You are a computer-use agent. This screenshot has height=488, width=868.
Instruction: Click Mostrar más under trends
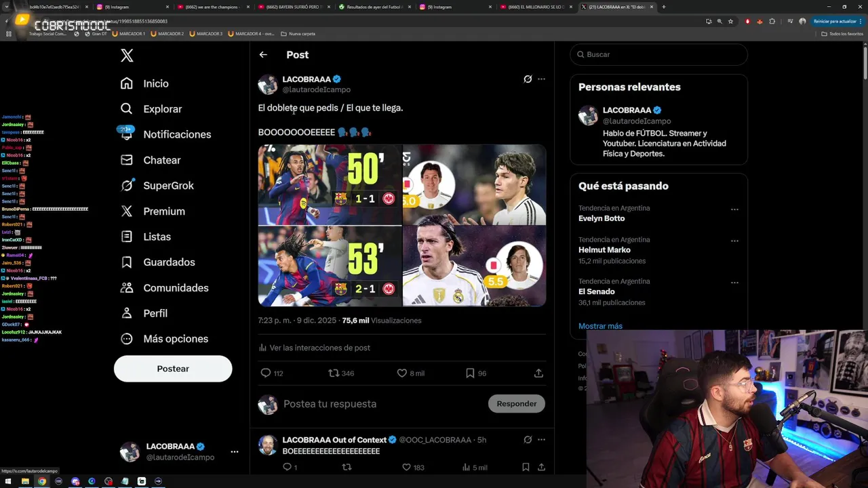600,326
